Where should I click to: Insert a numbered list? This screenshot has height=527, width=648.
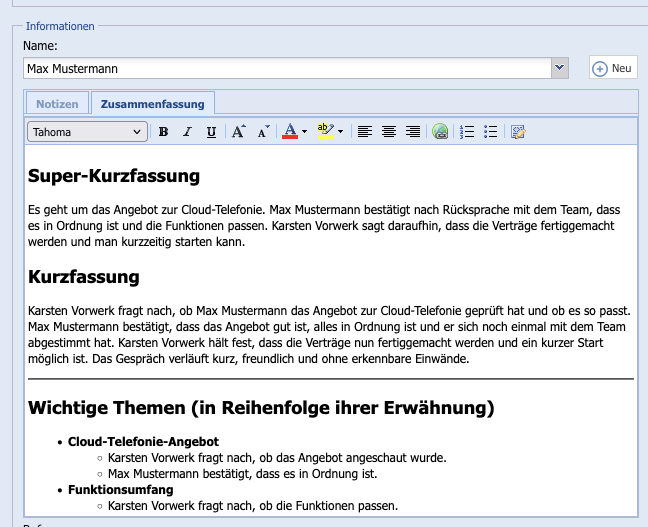467,132
